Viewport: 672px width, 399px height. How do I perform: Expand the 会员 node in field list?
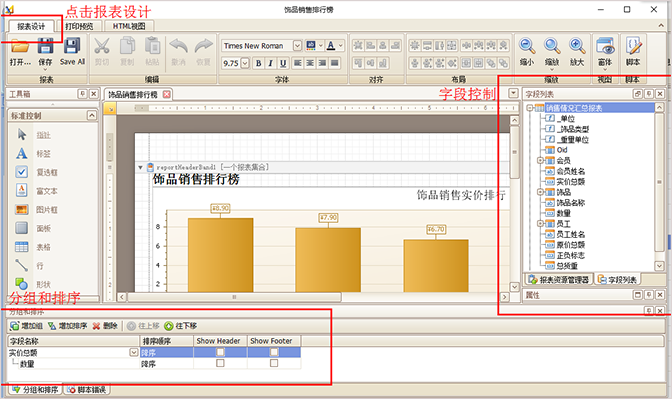[540, 160]
